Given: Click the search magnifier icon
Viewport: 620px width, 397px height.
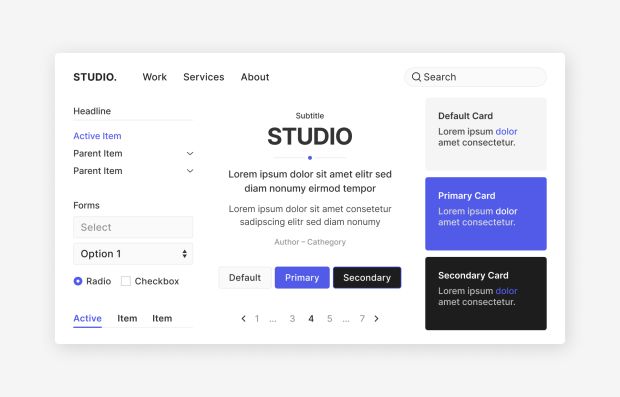Looking at the screenshot, I should tap(416, 77).
